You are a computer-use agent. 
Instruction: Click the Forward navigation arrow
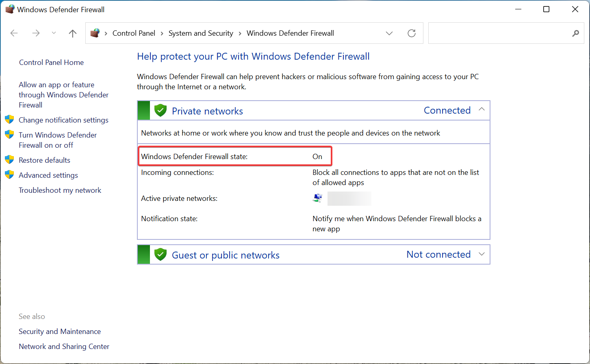click(x=36, y=33)
